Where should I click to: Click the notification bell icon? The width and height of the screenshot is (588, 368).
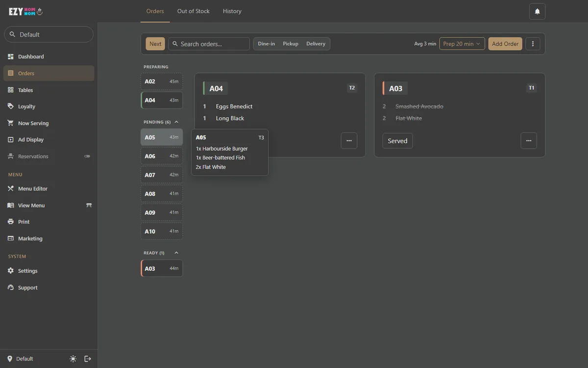click(x=537, y=11)
